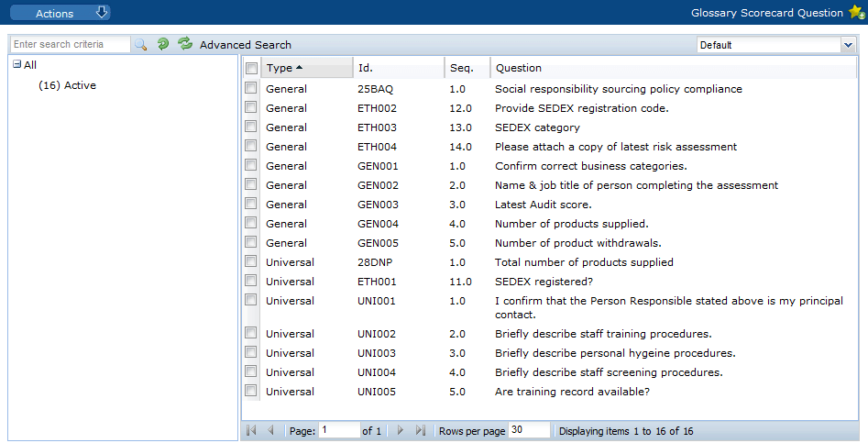The height and width of the screenshot is (443, 868).
Task: Sort by the Type column header
Action: click(307, 68)
